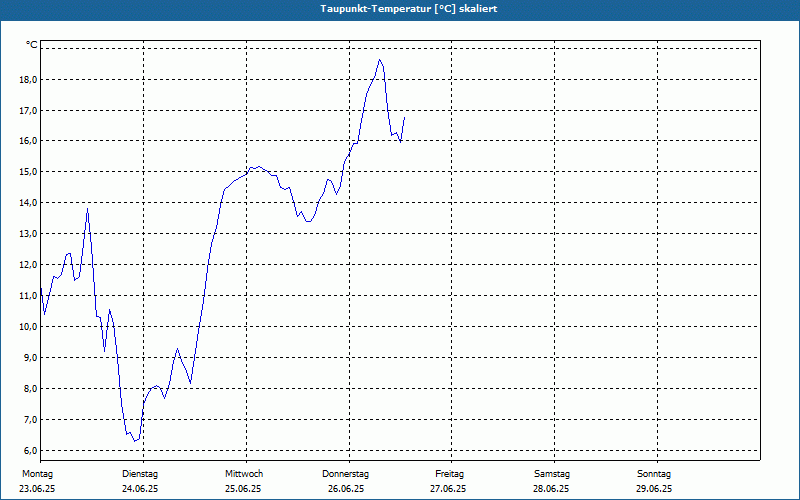This screenshot has height=500, width=800.
Task: Click the 16,0 axis value
Action: pyautogui.click(x=29, y=141)
